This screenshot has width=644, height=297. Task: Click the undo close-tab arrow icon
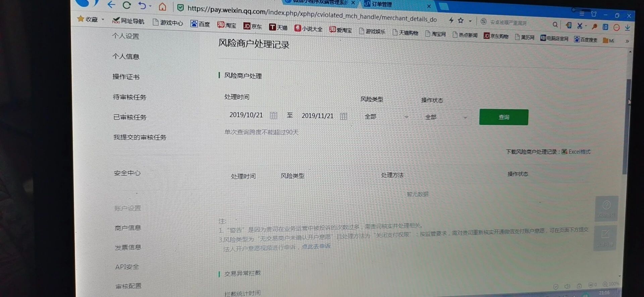point(142,6)
